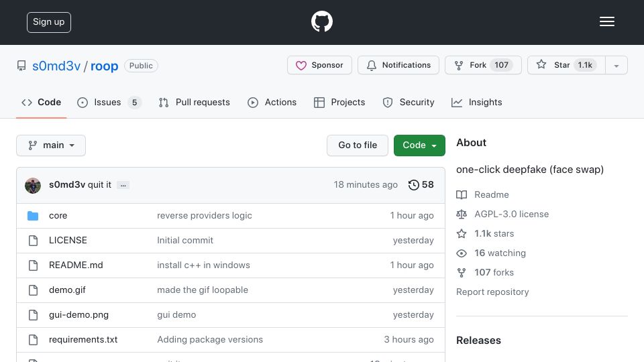Open the gui-demo.png file
Viewport: 644px width, 362px height.
click(x=79, y=315)
